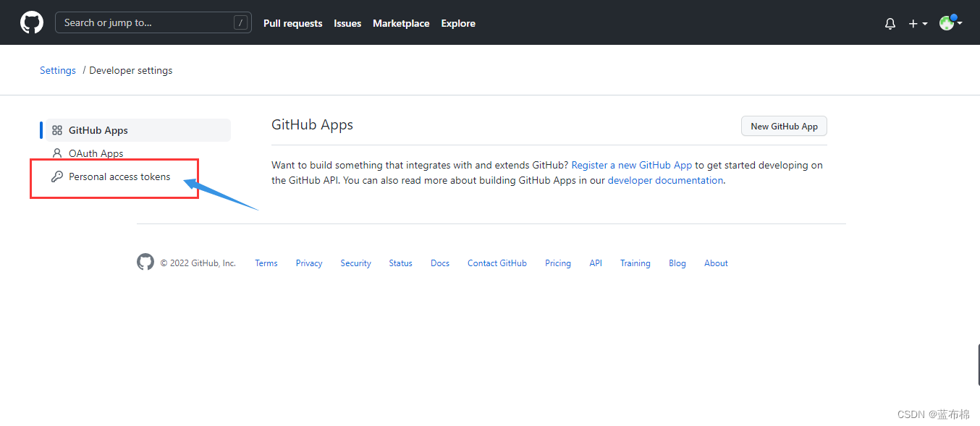Open Personal access tokens sidebar item
The width and height of the screenshot is (980, 426).
[x=138, y=176]
